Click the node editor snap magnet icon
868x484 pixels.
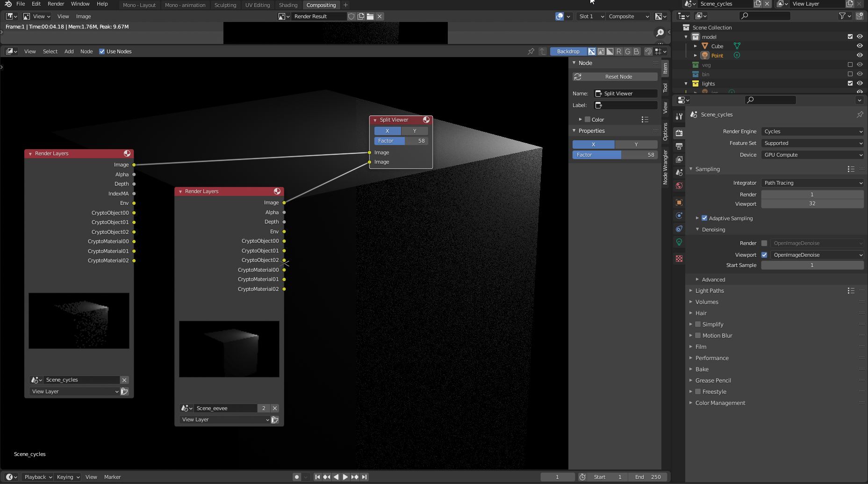coord(648,51)
